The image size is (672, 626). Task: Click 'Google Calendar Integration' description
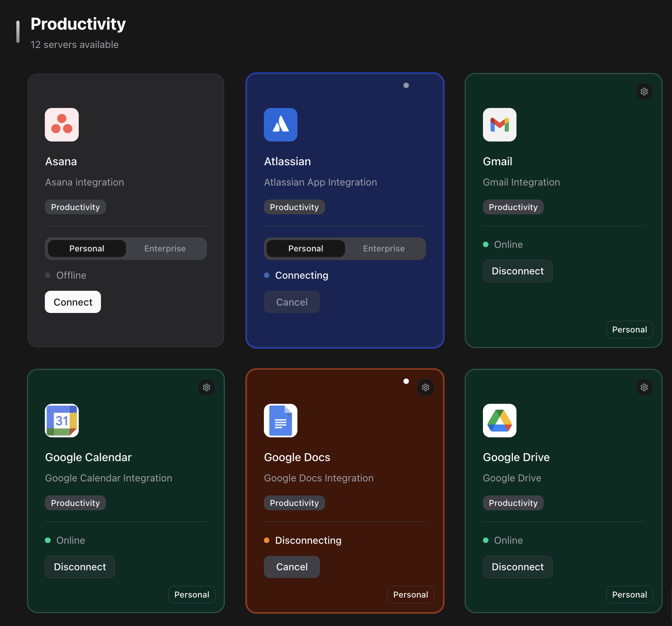point(108,478)
